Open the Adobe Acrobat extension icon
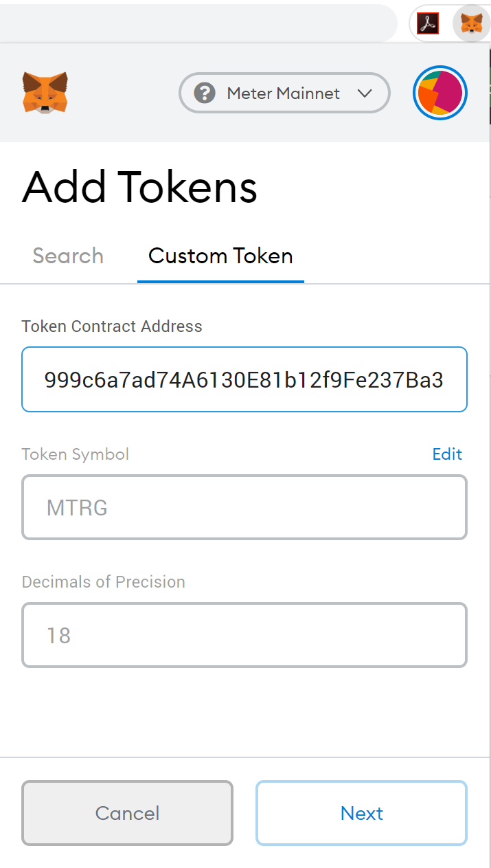 pos(428,24)
